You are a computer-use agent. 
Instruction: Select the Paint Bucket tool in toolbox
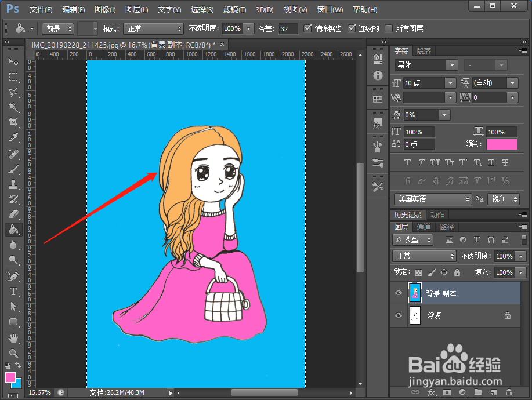(13, 230)
